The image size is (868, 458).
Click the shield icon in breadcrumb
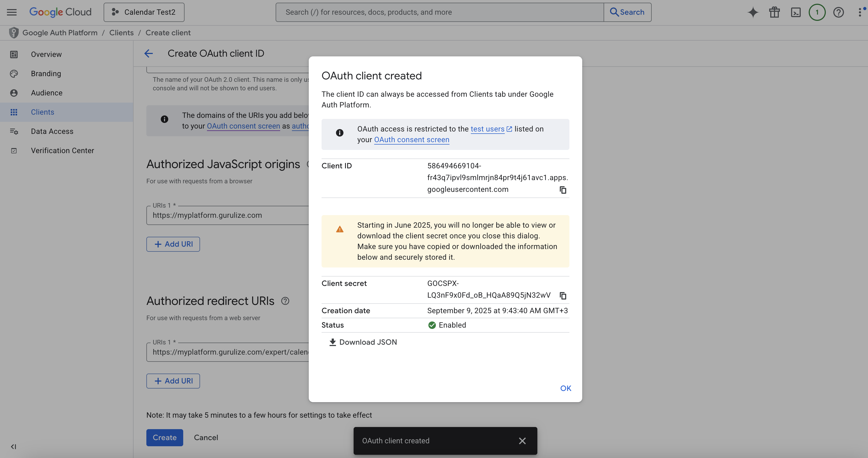(13, 33)
